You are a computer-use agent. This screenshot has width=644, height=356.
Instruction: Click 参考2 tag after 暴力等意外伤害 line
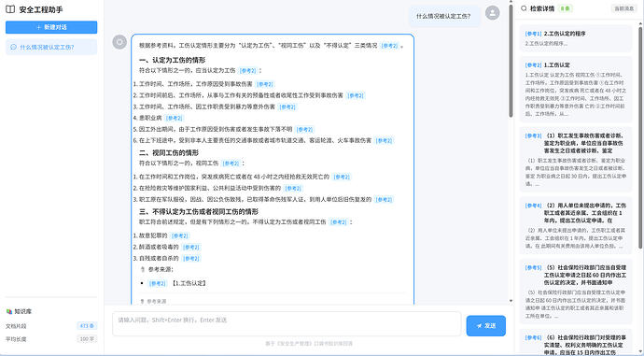(x=287, y=107)
